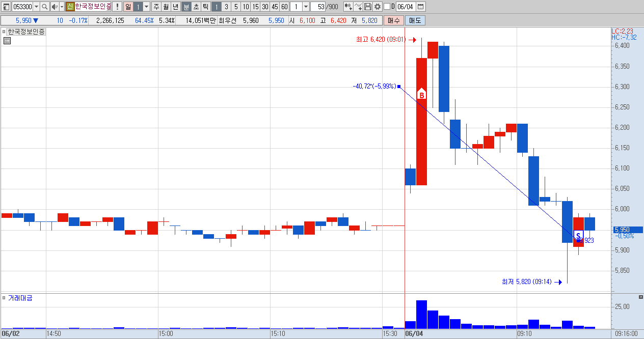644x339 pixels.
Task: Click the 매수 buy button
Action: pyautogui.click(x=394, y=20)
